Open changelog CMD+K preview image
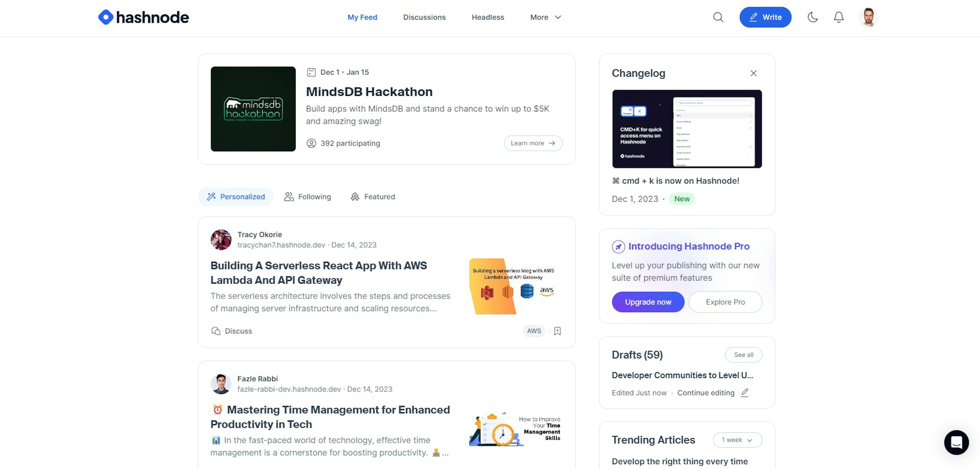Image resolution: width=980 pixels, height=469 pixels. (687, 129)
